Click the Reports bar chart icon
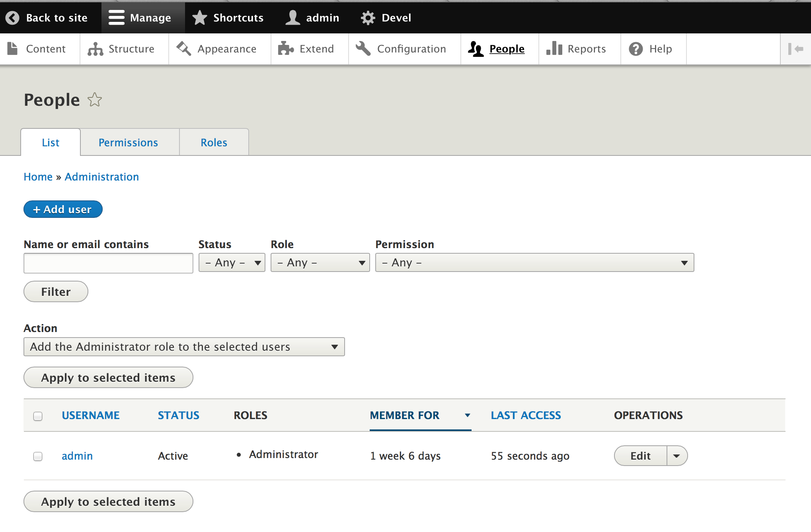This screenshot has width=811, height=532. [x=554, y=49]
